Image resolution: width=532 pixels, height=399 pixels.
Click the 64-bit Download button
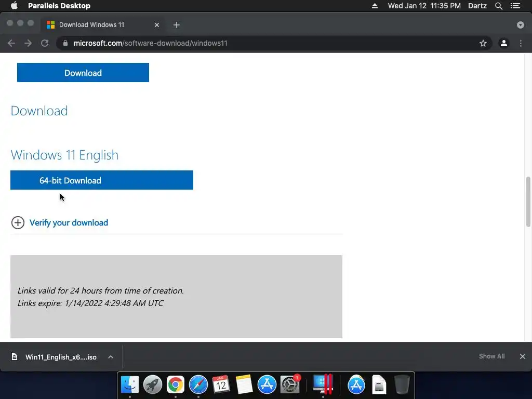[102, 180]
